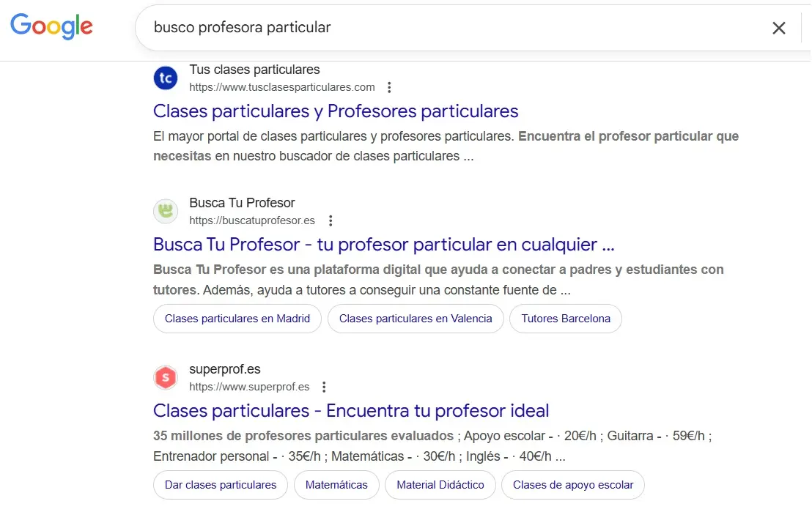Select the 'Matemáticas' suggestion chip
This screenshot has height=523, width=812.
pyautogui.click(x=336, y=485)
